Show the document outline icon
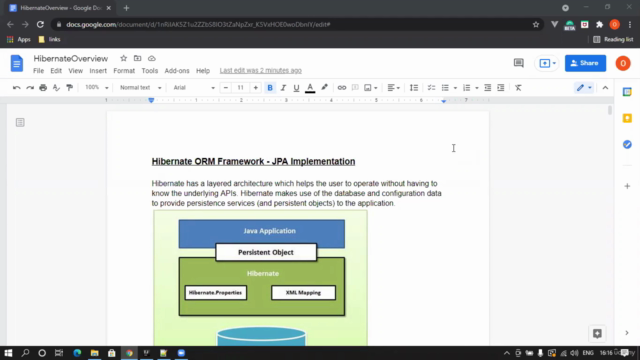Screen dimensions: 640x360 20,122
